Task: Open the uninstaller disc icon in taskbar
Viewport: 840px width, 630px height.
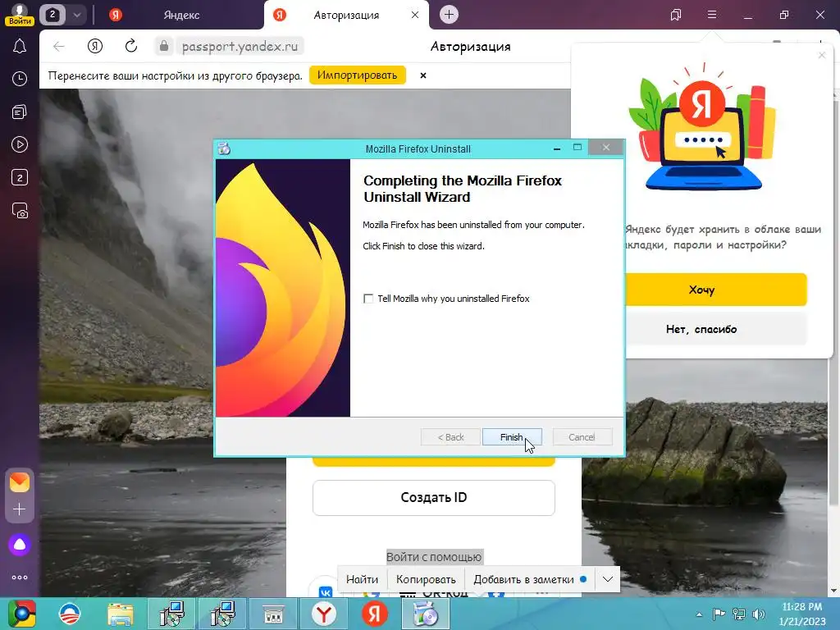Action: click(x=426, y=614)
